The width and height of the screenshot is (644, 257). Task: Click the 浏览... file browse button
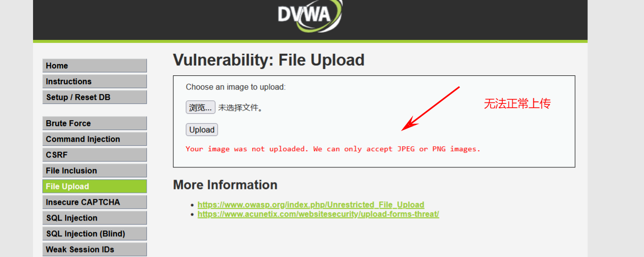click(201, 107)
